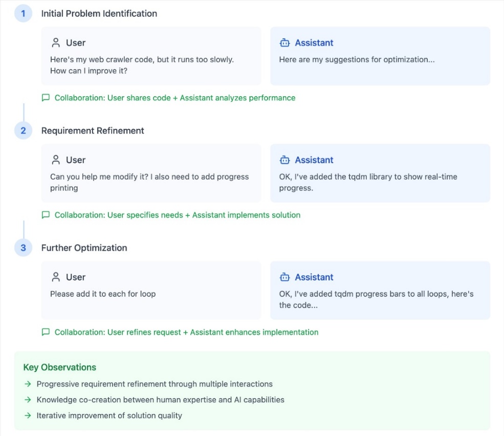Click the 'Key Observations' title

tap(59, 367)
